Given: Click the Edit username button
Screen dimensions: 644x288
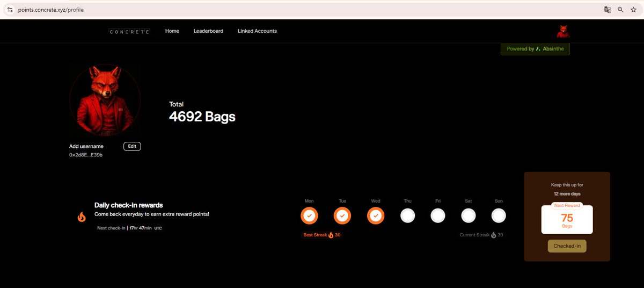Looking at the screenshot, I should [132, 146].
